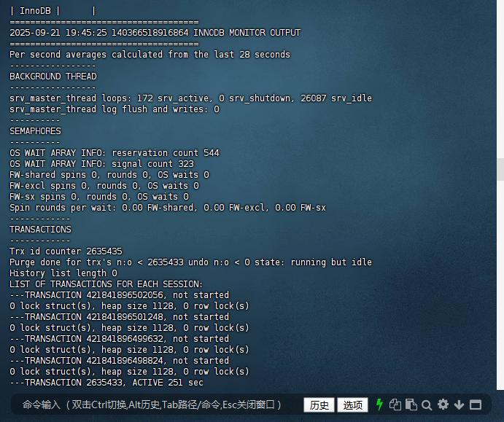Click the down arrow icon
Screen dimensions: 504x422
[x=459, y=405]
